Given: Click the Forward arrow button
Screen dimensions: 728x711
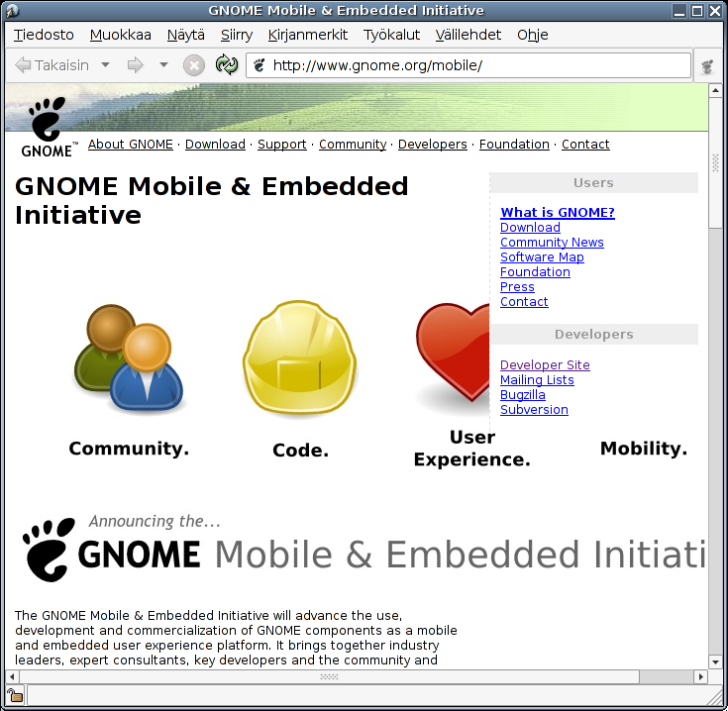Looking at the screenshot, I should (135, 65).
